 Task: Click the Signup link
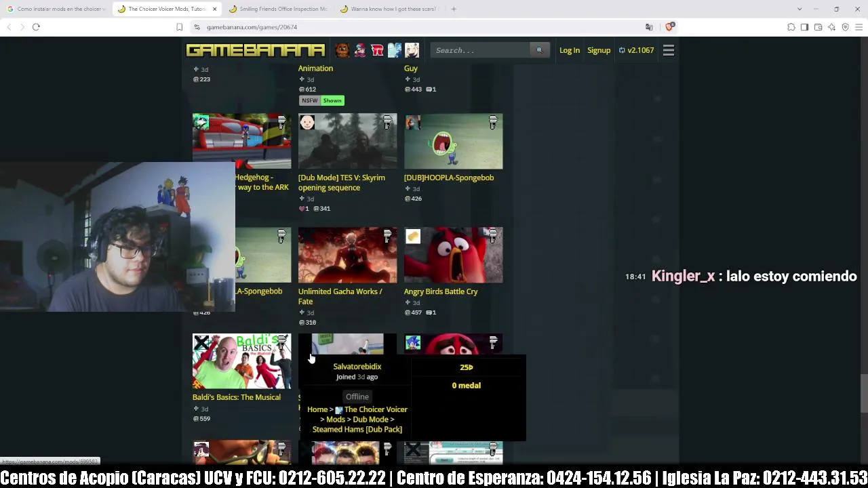click(x=599, y=50)
